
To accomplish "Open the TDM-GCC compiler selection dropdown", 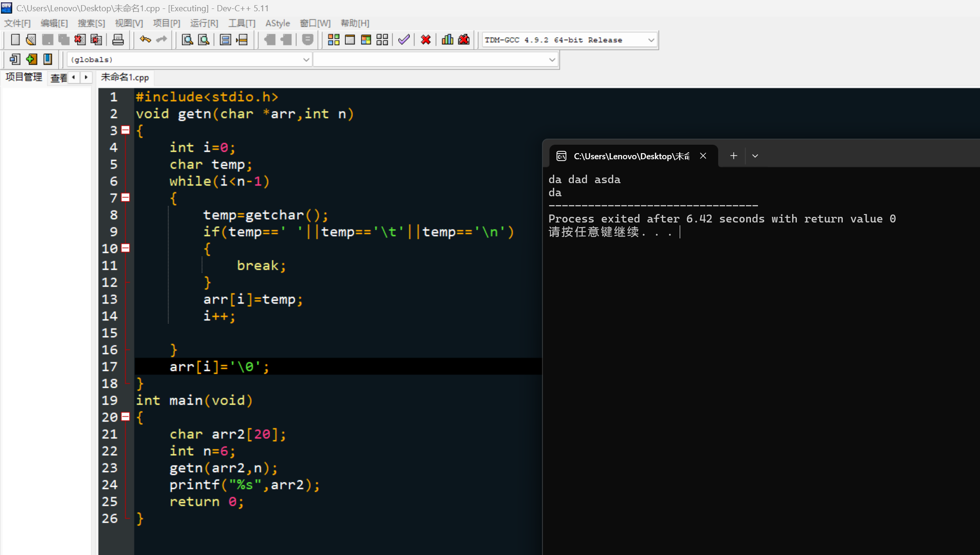I will click(651, 40).
